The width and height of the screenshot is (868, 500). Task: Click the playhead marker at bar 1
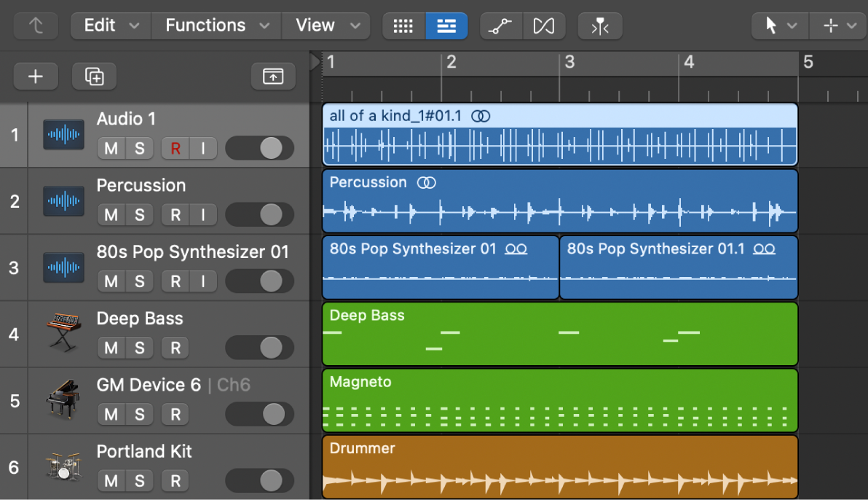point(315,61)
